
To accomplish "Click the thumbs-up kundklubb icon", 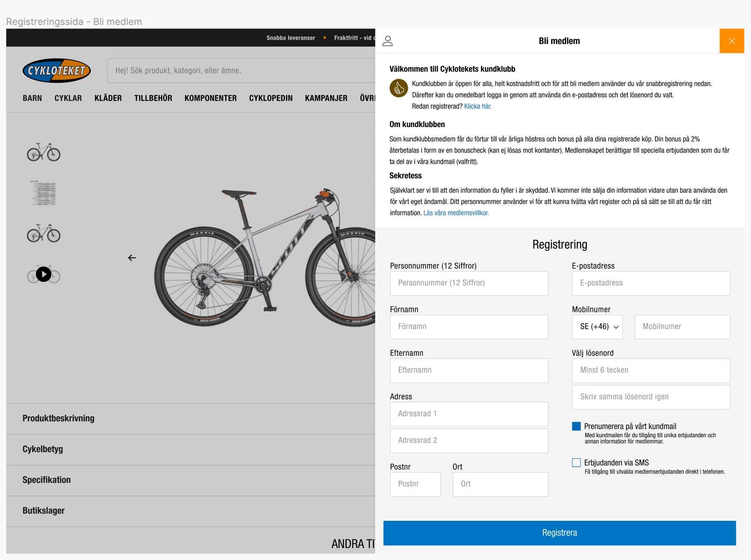I will 399,88.
